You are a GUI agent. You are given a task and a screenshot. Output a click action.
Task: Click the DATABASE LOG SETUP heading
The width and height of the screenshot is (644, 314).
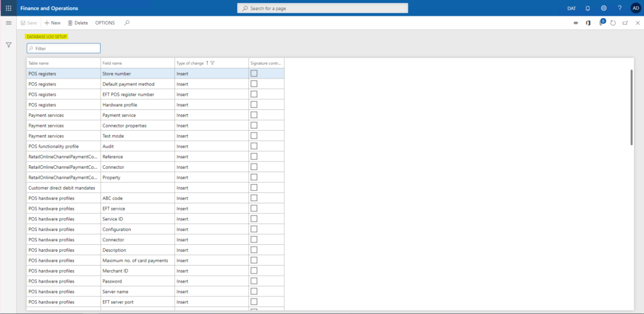47,36
